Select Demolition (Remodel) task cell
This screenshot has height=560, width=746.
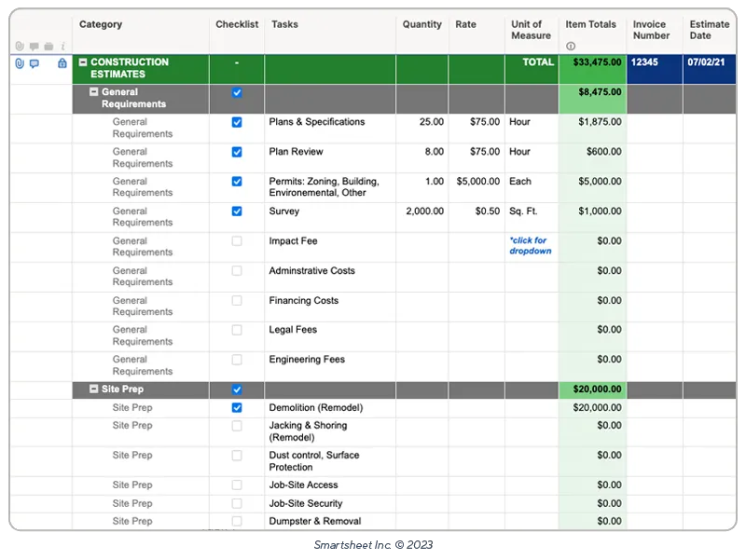[x=330, y=408]
